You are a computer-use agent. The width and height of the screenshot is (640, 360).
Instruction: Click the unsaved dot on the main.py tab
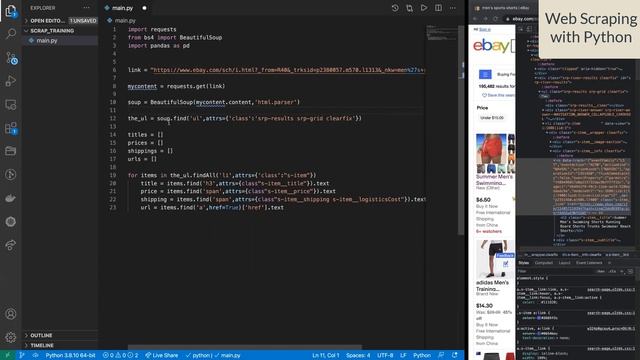pyautogui.click(x=144, y=8)
